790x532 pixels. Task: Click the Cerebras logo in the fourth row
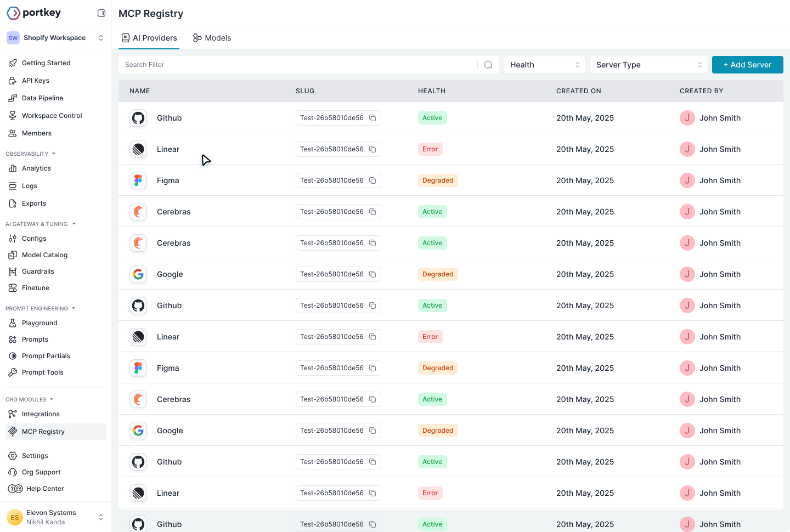(x=138, y=211)
